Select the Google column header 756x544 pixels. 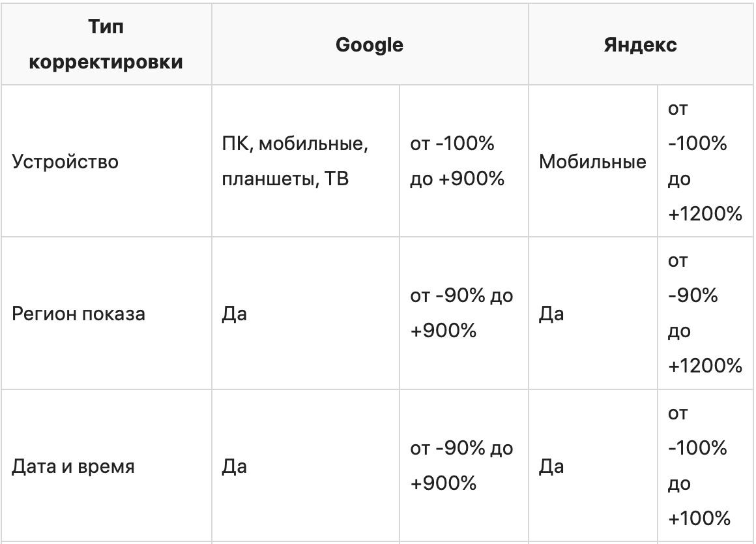click(370, 45)
